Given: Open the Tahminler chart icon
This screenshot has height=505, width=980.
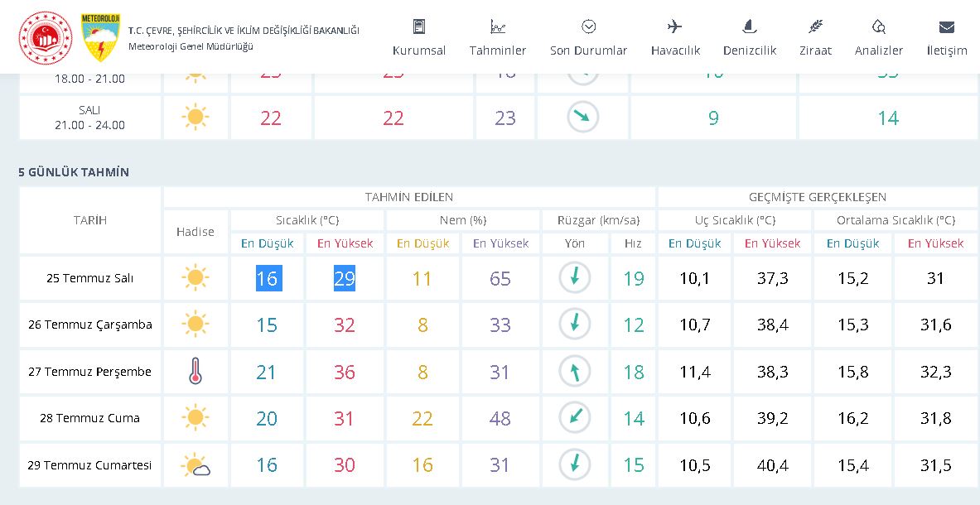Looking at the screenshot, I should 498,26.
